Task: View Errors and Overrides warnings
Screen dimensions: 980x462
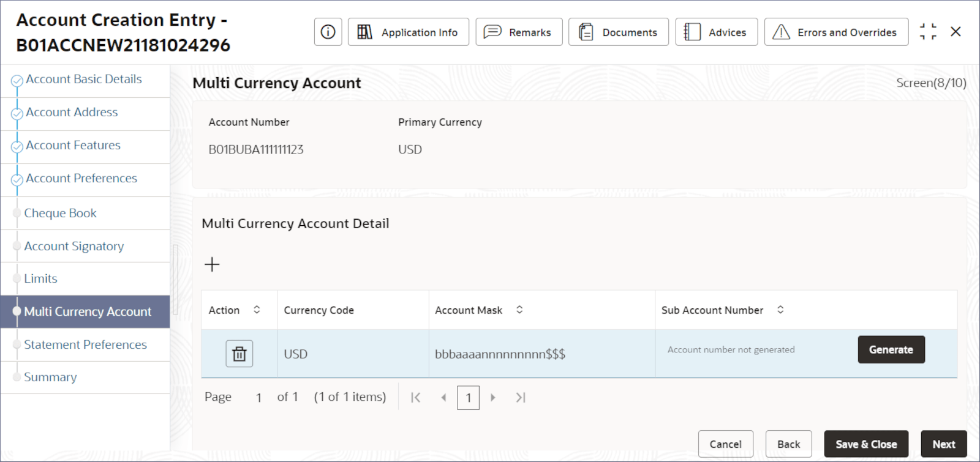Action: pos(835,32)
